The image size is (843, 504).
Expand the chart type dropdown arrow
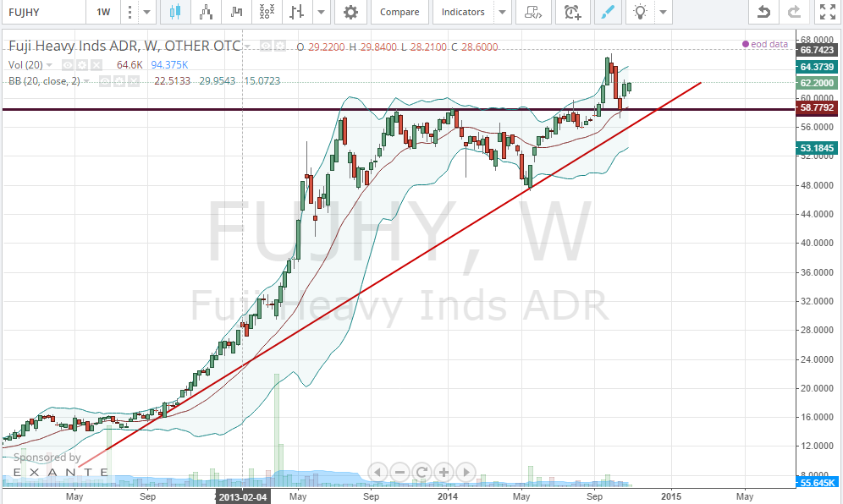(x=321, y=12)
